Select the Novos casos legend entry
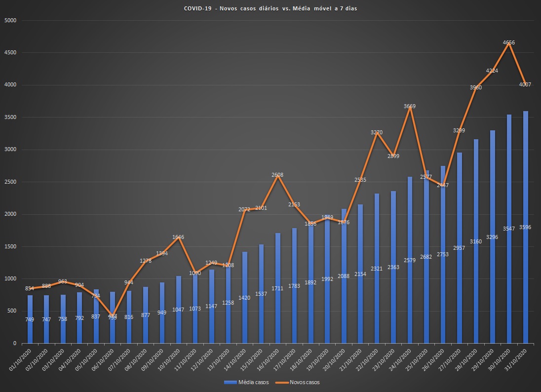Screen dimensions: 541x392 (x=305, y=382)
